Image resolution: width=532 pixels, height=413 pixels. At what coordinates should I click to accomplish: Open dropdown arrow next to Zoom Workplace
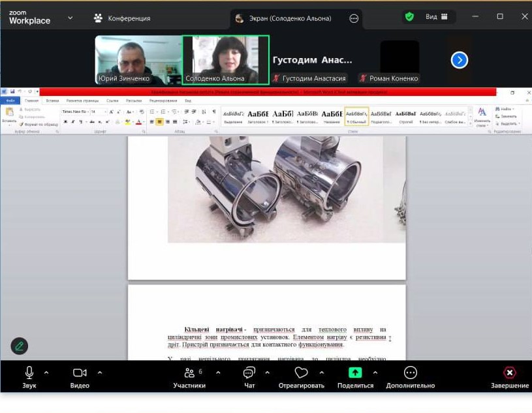click(x=70, y=18)
